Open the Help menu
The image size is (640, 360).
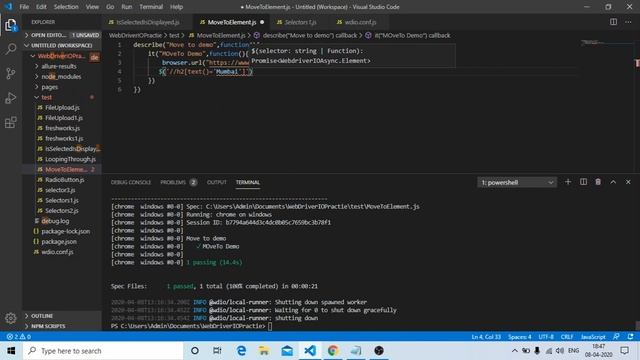[176, 7]
